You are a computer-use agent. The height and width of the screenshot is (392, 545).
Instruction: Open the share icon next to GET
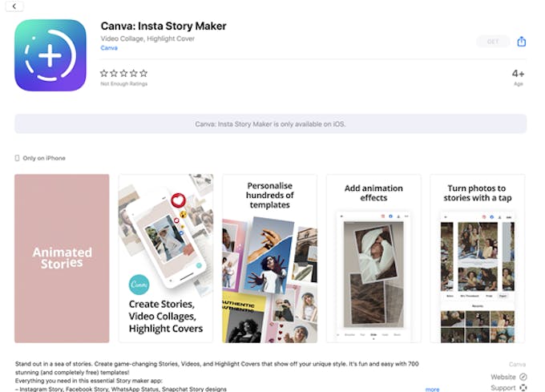(521, 42)
